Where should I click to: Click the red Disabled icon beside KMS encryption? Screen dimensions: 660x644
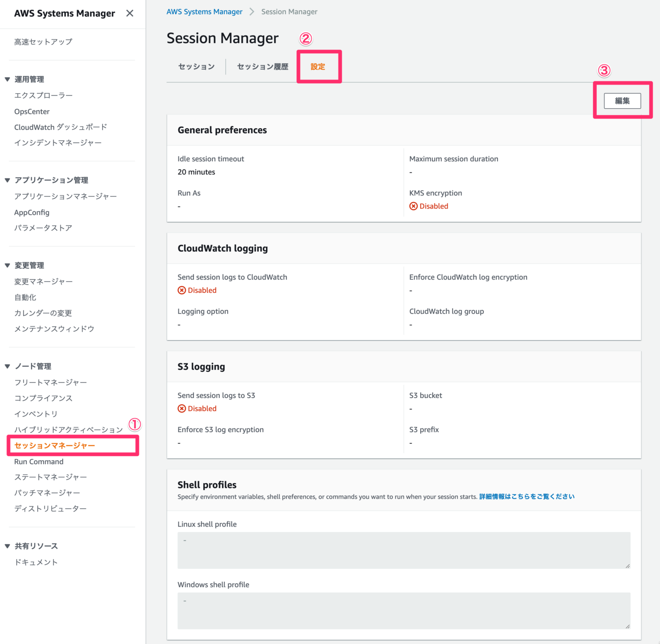click(414, 206)
